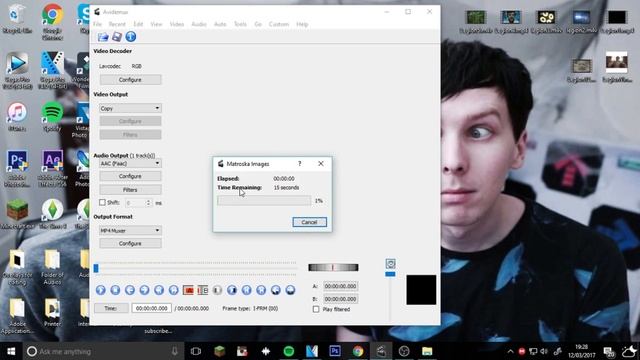Screen dimensions: 640x360
Task: Click the Stop playback button
Action: [116, 290]
